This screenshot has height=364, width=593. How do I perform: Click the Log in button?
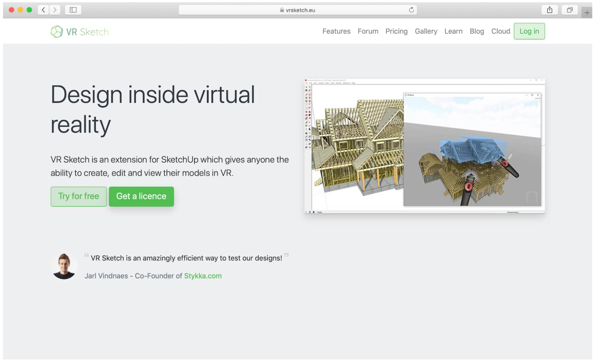tap(529, 31)
